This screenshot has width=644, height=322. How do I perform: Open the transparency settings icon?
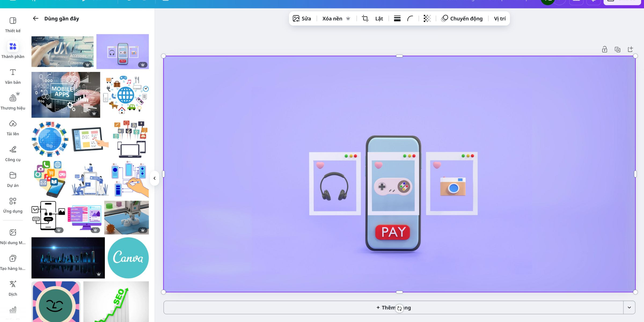[427, 18]
